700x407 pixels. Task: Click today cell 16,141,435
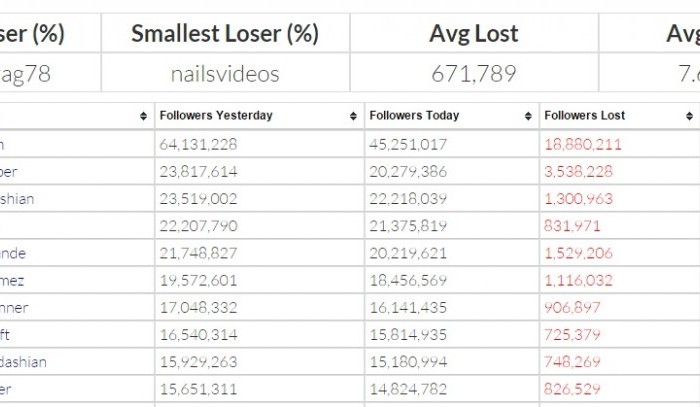(x=408, y=308)
